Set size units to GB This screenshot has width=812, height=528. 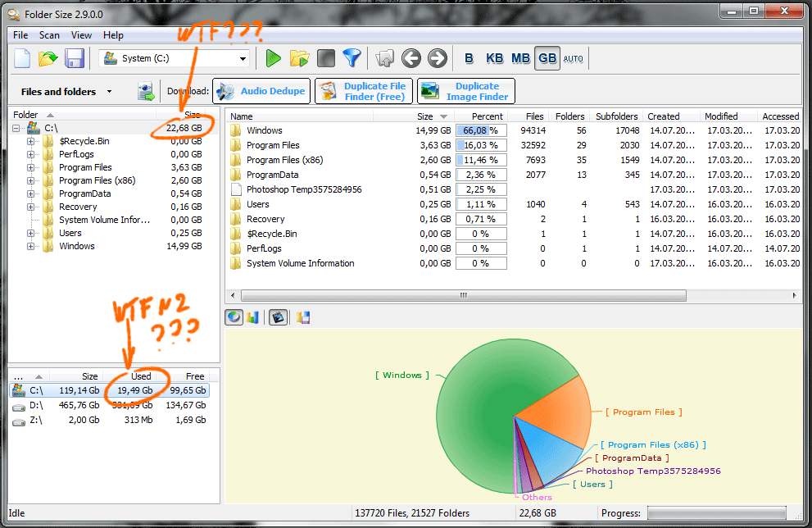pyautogui.click(x=547, y=58)
